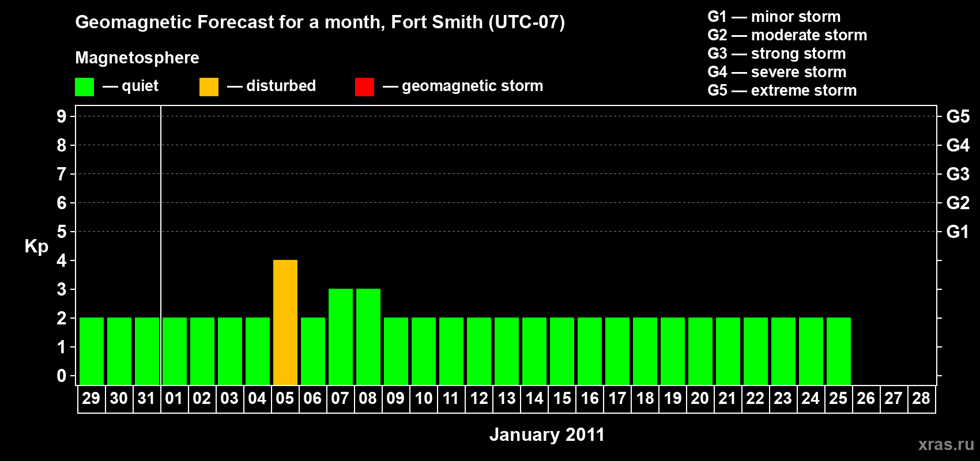Viewport: 980px width, 461px height.
Task: Select the orange bar for day 05
Action: coord(285,322)
